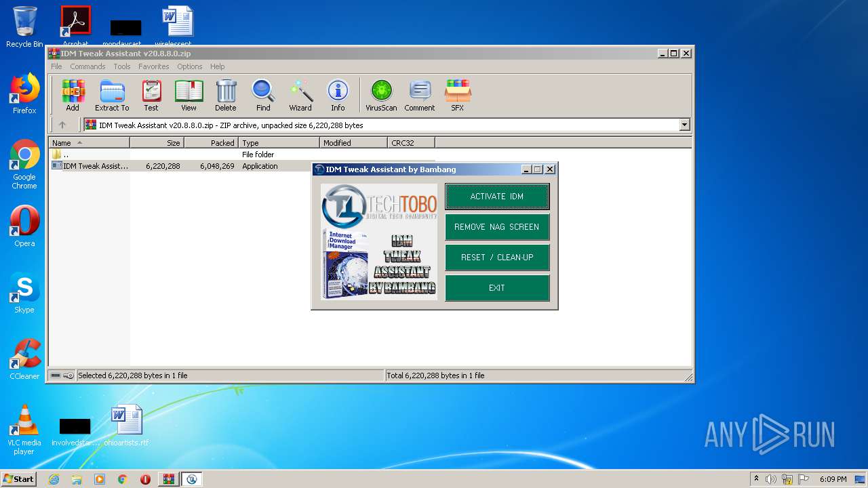Click the Opera icon in the taskbar
This screenshot has height=488, width=868.
(x=145, y=479)
